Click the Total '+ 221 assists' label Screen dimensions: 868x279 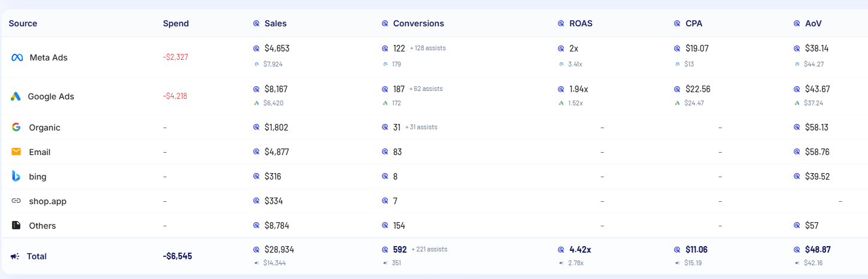pos(429,249)
